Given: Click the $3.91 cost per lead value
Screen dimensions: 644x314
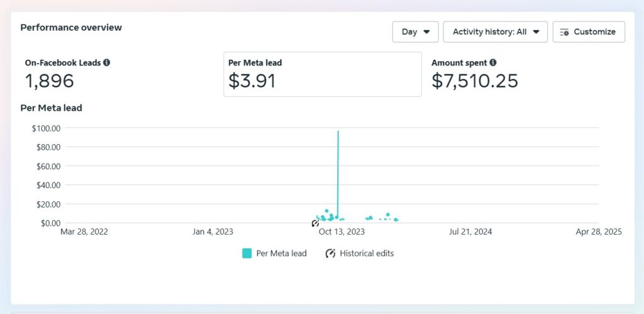Looking at the screenshot, I should [x=252, y=81].
